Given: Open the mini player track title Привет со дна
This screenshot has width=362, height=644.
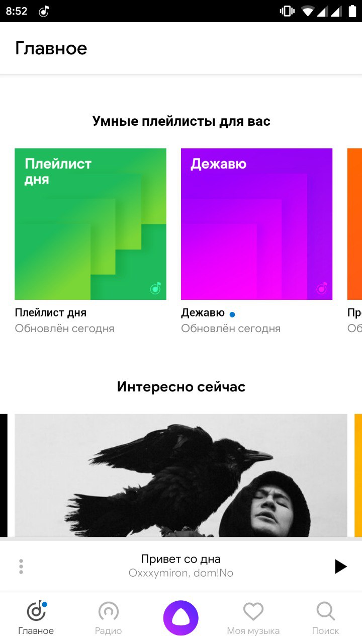Looking at the screenshot, I should 181,559.
